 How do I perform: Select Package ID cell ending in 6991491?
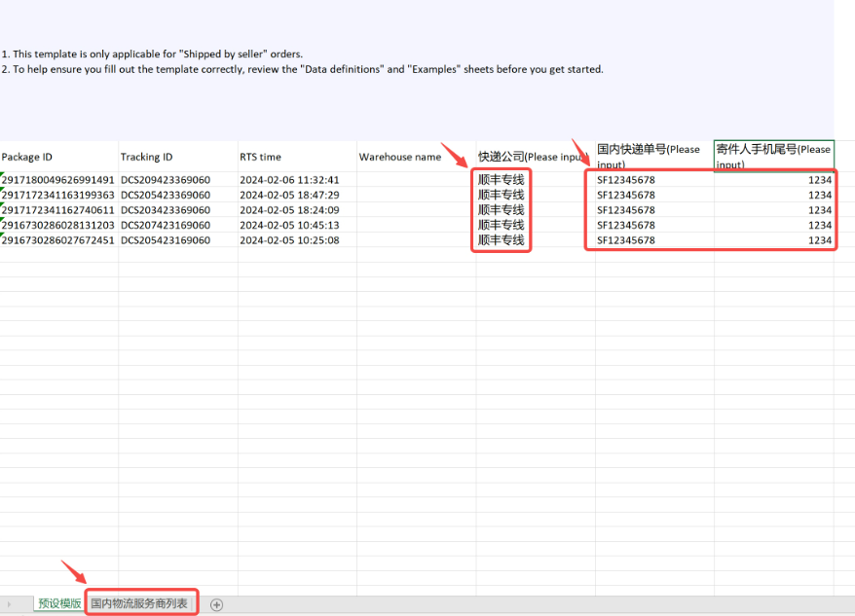coord(58,180)
